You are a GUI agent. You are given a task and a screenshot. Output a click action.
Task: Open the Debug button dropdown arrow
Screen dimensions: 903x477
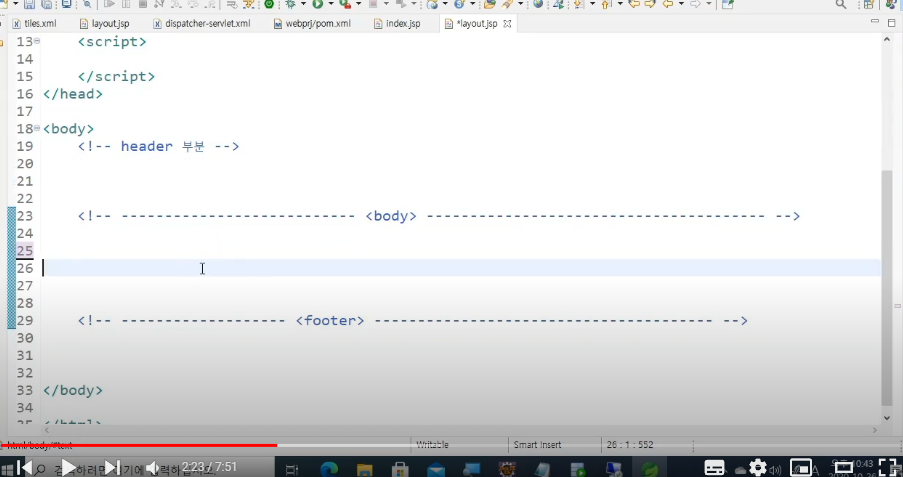[x=303, y=5]
